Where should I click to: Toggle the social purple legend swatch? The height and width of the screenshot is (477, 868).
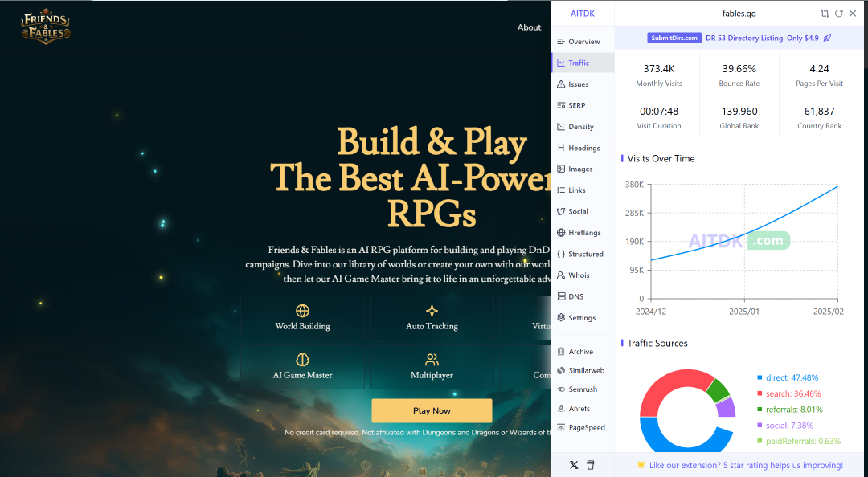(759, 426)
